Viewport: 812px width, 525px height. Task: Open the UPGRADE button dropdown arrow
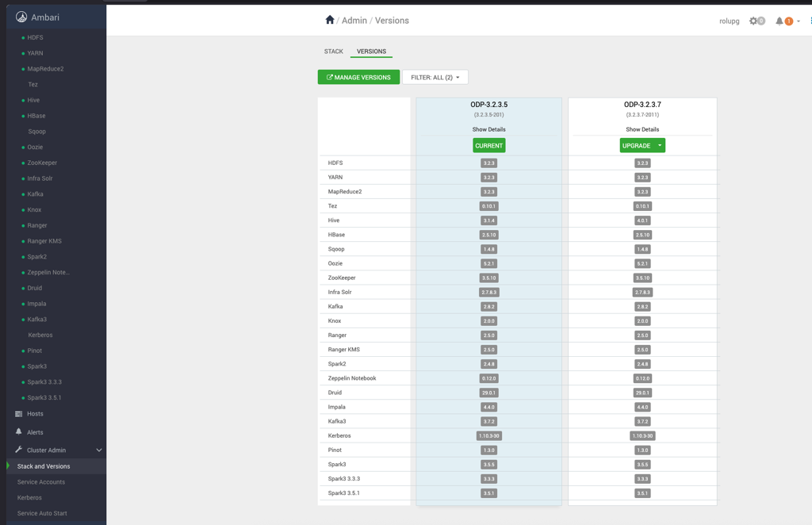point(660,145)
